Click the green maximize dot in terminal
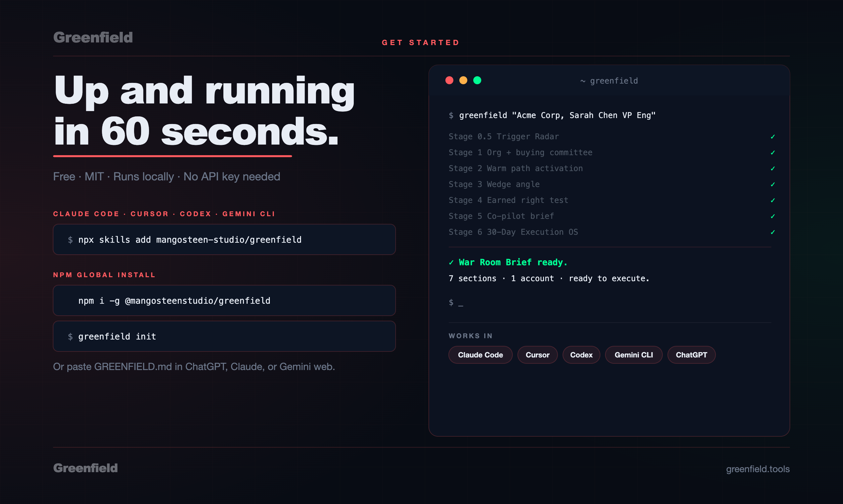This screenshot has height=504, width=843. click(477, 80)
